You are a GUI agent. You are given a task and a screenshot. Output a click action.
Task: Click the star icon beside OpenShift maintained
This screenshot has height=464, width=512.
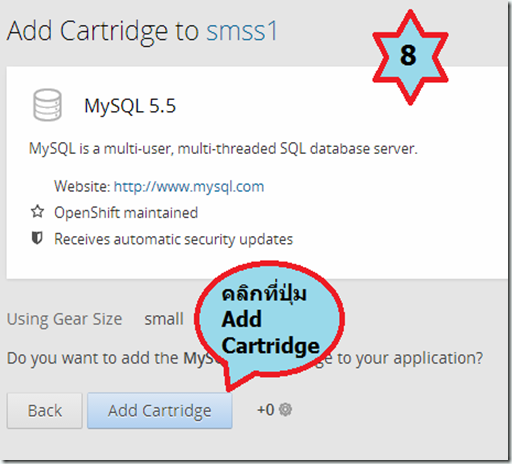[37, 211]
